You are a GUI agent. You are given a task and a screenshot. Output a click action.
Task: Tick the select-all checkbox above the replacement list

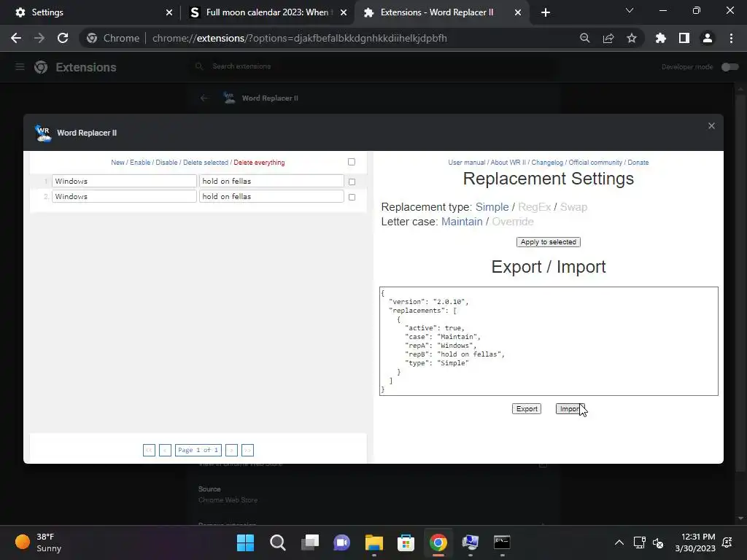352,162
